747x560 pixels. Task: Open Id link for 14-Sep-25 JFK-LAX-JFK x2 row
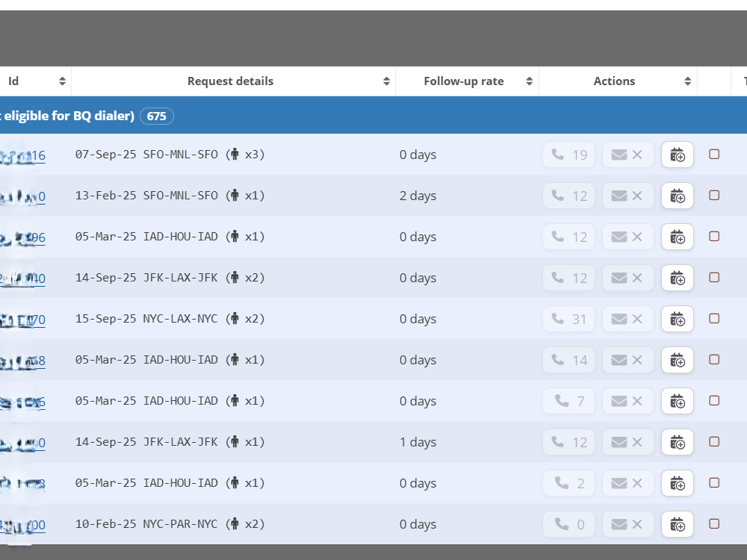tap(22, 279)
